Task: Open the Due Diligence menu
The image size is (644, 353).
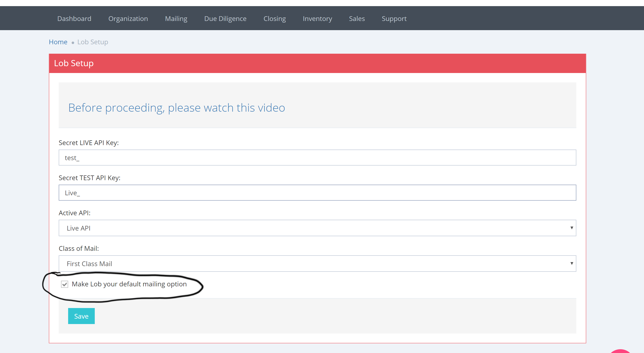Action: tap(225, 19)
